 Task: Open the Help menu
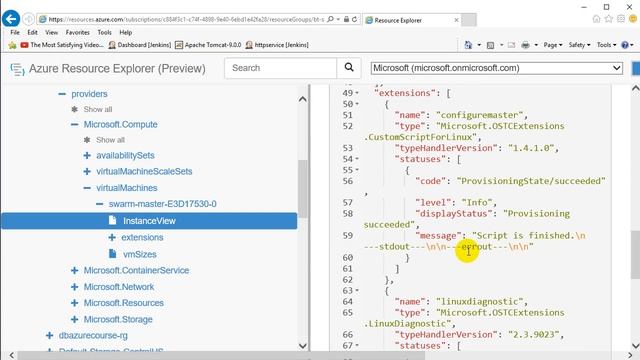click(126, 32)
